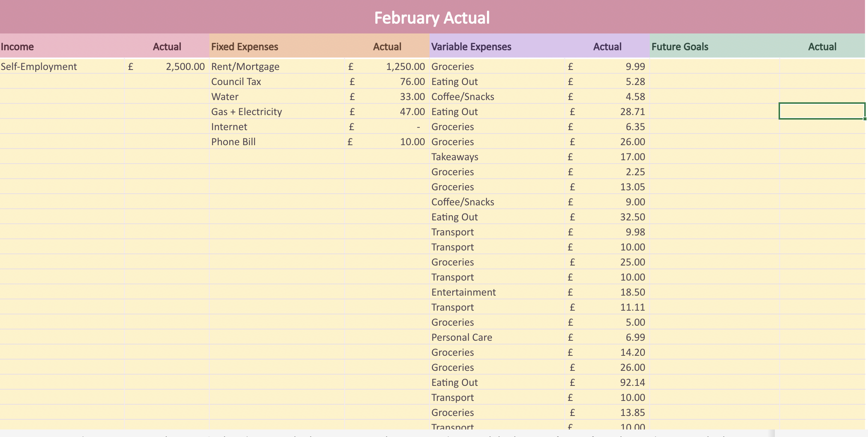Click the 13.85 amount cell
This screenshot has width=868, height=437.
(607, 413)
